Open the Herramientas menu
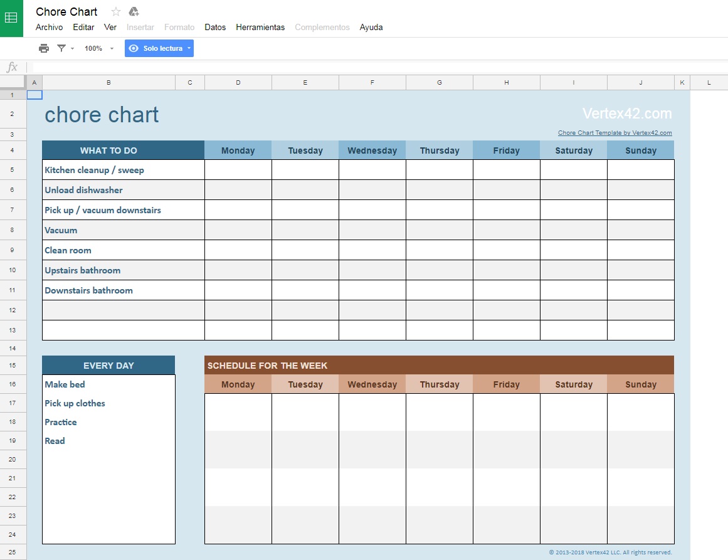 [260, 28]
